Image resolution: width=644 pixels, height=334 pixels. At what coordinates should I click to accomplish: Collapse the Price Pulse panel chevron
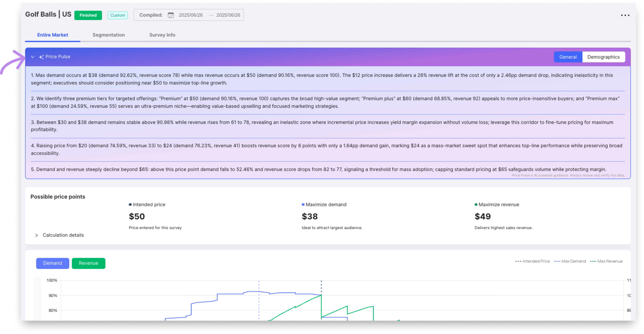pos(33,57)
